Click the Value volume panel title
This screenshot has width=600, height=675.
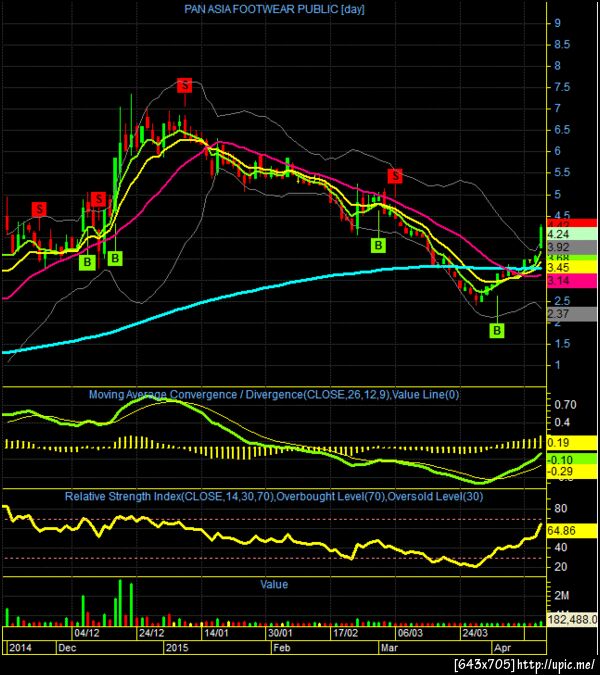point(274,584)
